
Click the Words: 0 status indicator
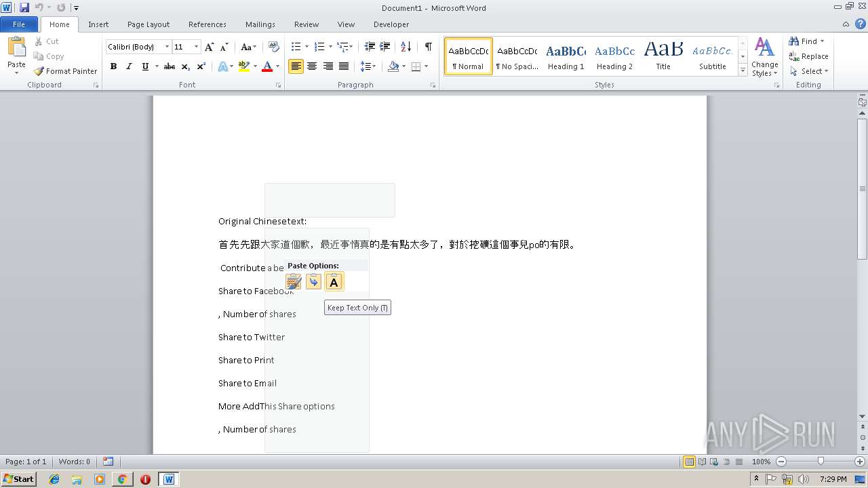(x=75, y=462)
